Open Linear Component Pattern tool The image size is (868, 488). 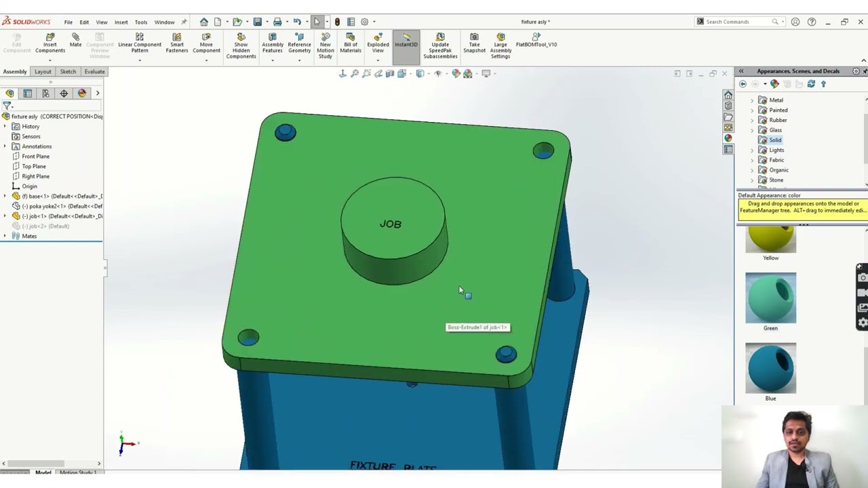click(140, 43)
